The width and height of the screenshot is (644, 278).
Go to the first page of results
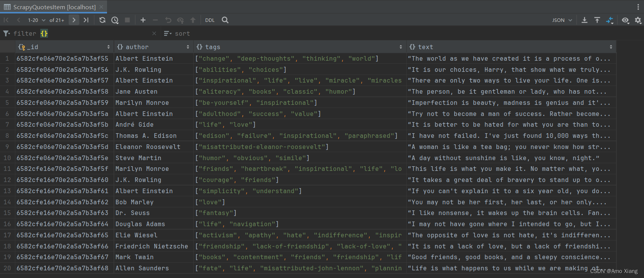point(6,20)
